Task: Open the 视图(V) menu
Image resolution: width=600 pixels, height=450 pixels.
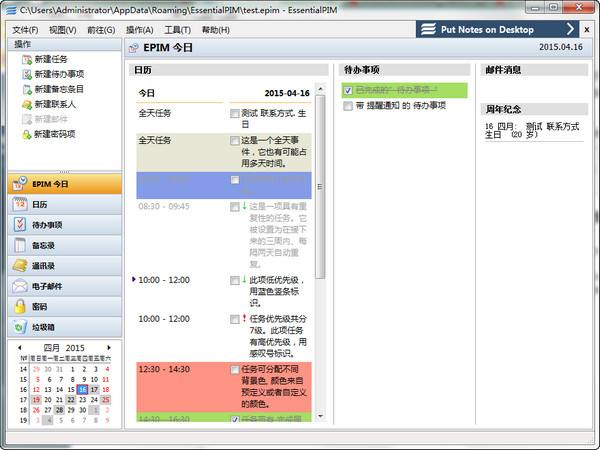Action: tap(63, 30)
